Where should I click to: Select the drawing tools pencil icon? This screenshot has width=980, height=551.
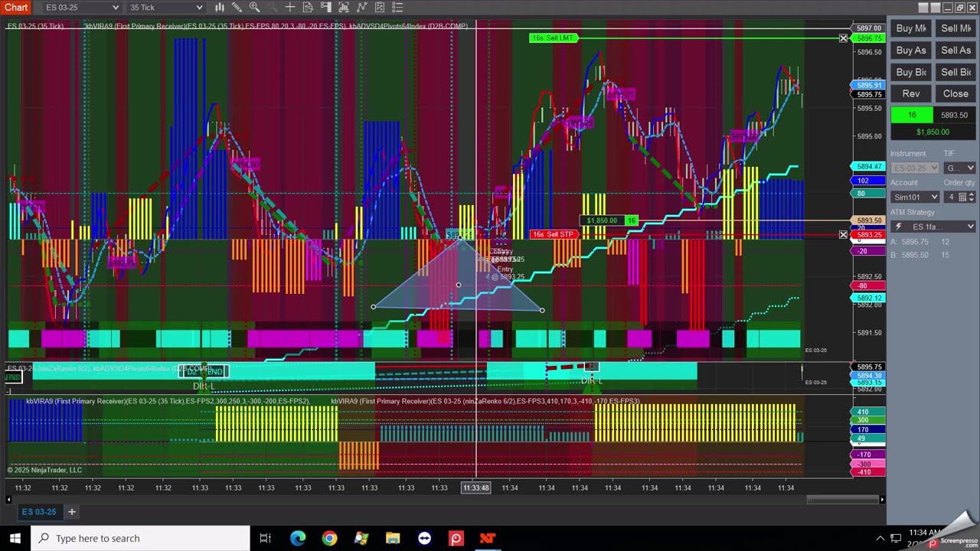pyautogui.click(x=237, y=8)
